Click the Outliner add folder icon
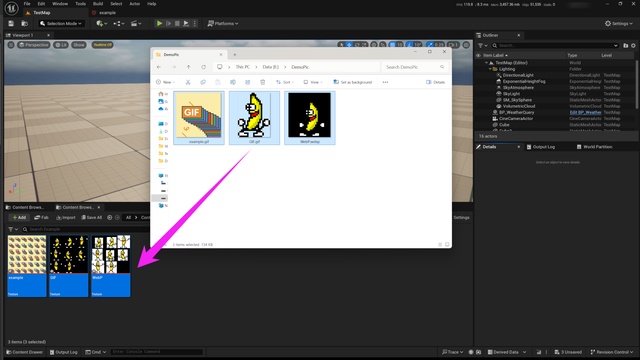The image size is (640, 360). (x=626, y=45)
